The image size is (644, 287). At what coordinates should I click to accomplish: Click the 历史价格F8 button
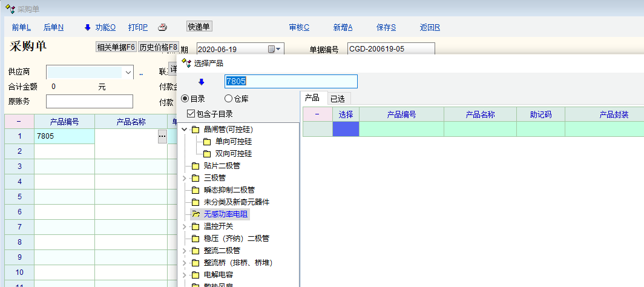tap(158, 47)
